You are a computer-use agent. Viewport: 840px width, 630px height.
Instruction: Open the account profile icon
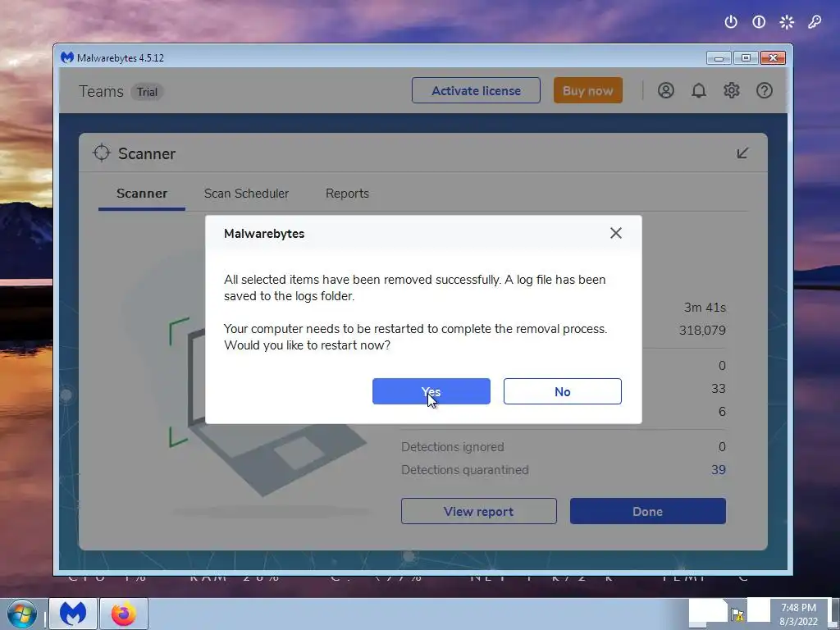point(666,90)
